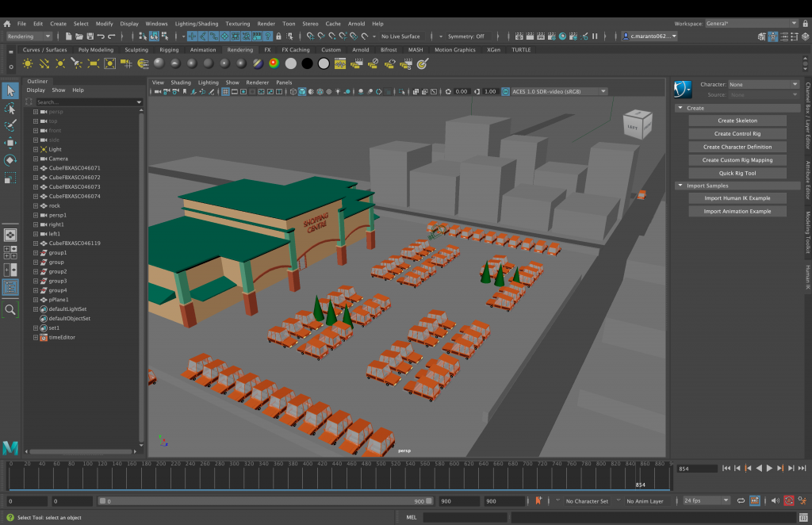
Task: Click the Quick Rig Tool button
Action: [x=737, y=173]
